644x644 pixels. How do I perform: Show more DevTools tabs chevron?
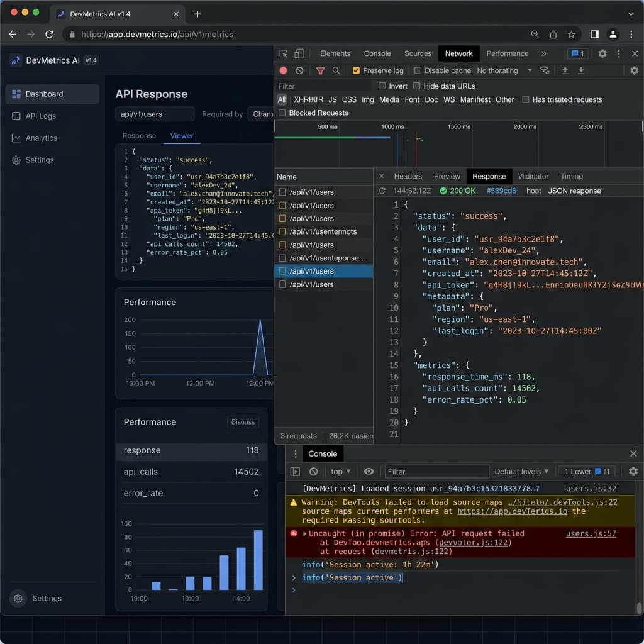(544, 54)
